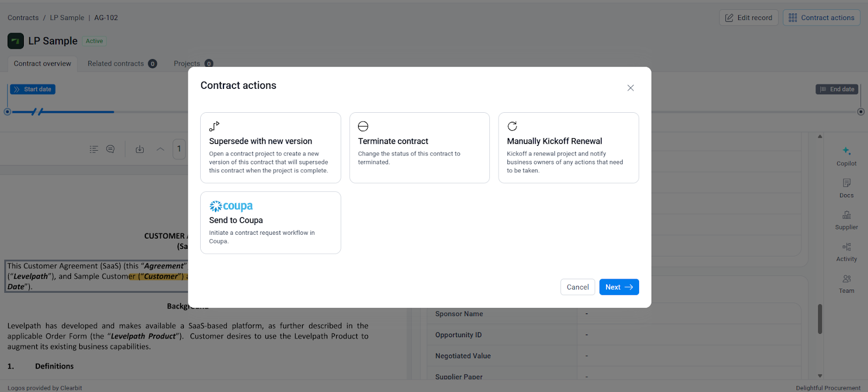Viewport: 868px width, 392px height.
Task: Click the Cancel button
Action: (577, 287)
